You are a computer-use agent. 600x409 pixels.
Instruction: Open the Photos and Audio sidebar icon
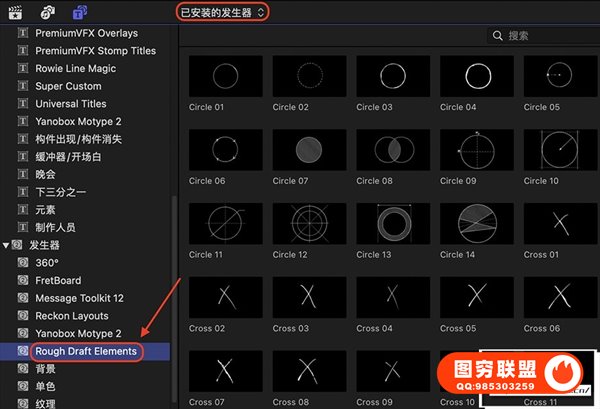(47, 12)
